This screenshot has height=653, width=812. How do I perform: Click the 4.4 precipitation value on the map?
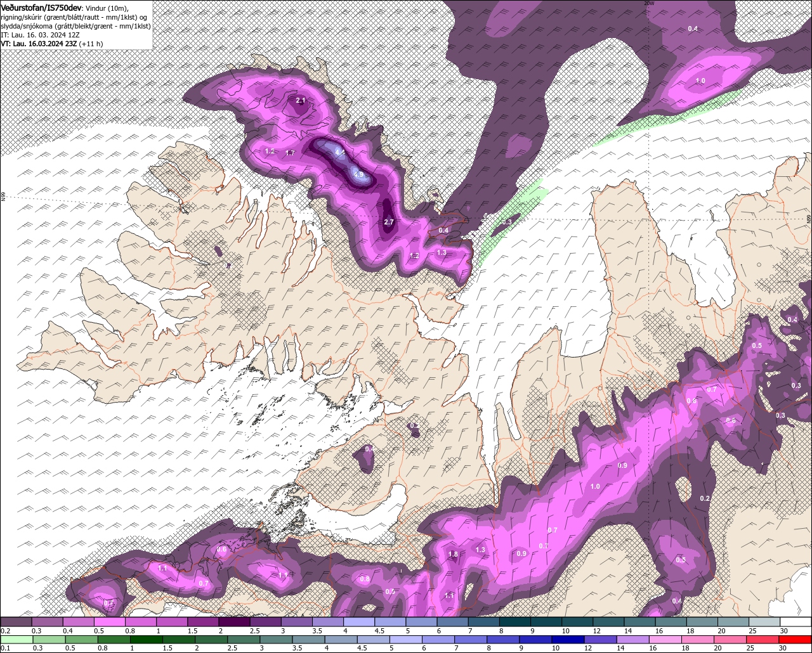340,152
